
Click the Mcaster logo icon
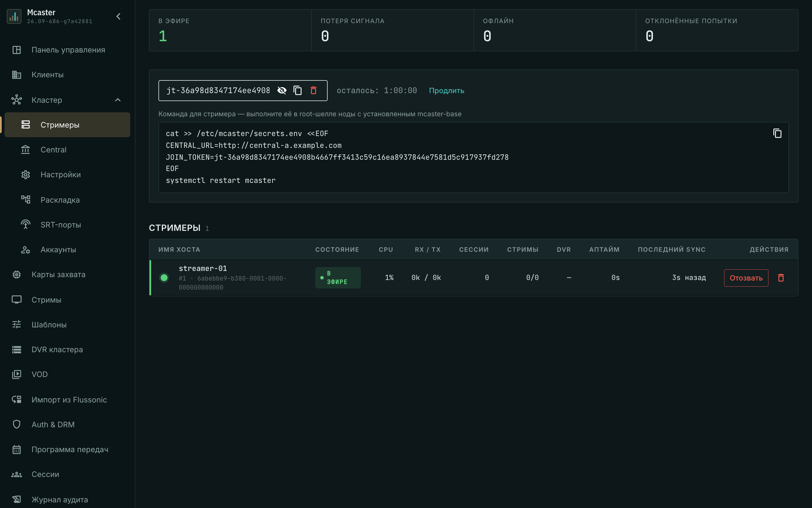tap(14, 16)
